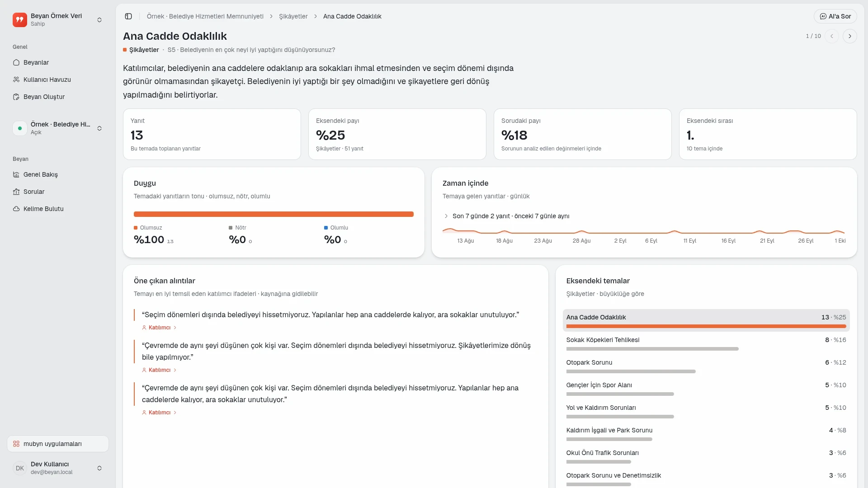Select the Otopark Sorunu theme row

tap(706, 366)
